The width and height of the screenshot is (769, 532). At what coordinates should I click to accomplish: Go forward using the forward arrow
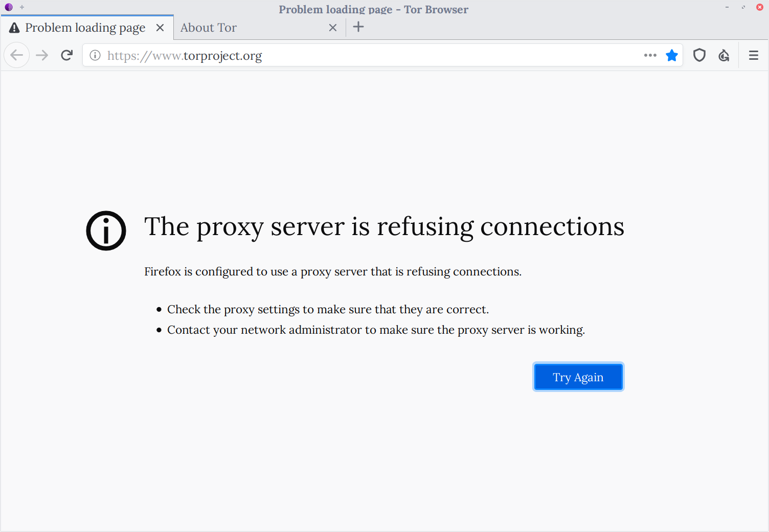42,55
